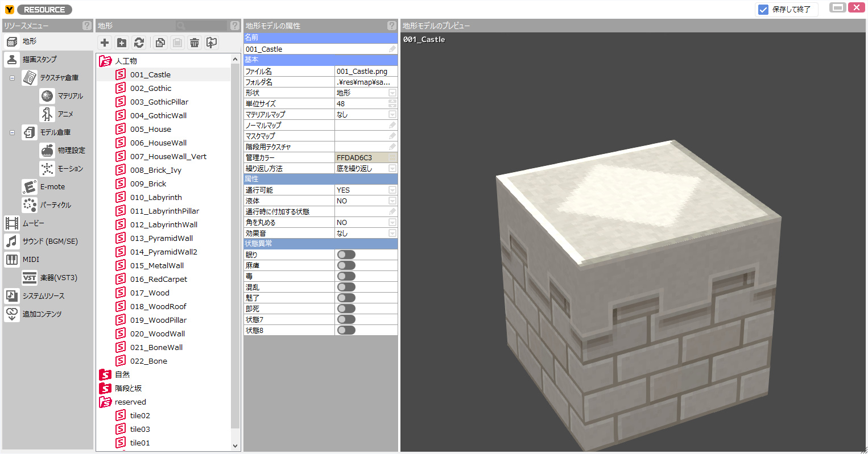Toggle the 眠り status switch
868x454 pixels.
(346, 255)
